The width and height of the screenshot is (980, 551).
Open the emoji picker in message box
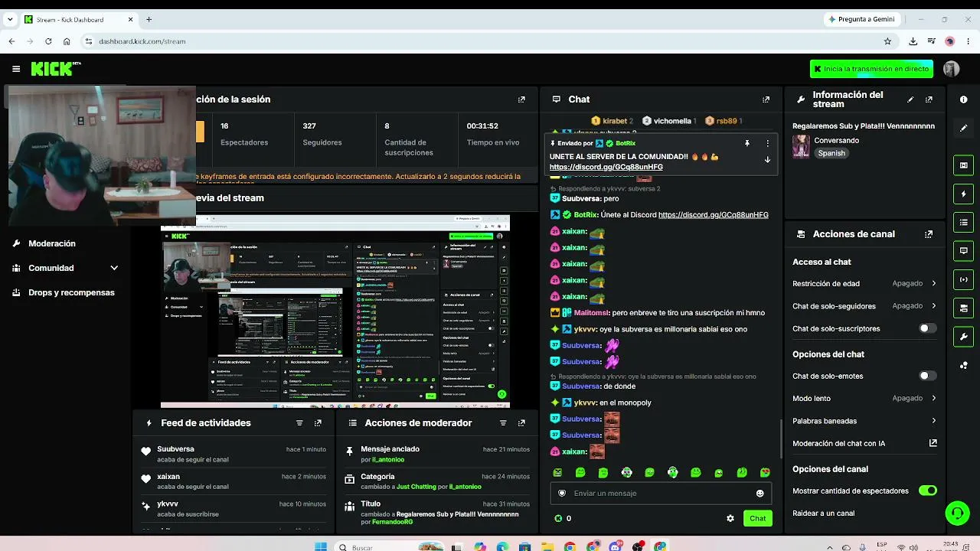[x=759, y=494]
